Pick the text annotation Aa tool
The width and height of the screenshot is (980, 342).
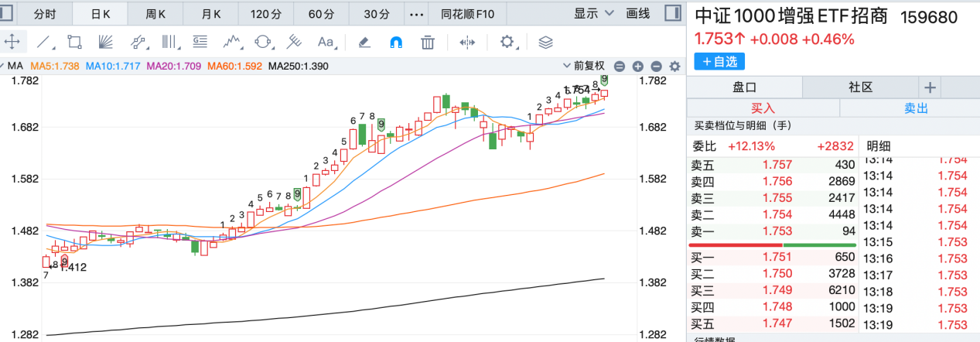tap(326, 42)
